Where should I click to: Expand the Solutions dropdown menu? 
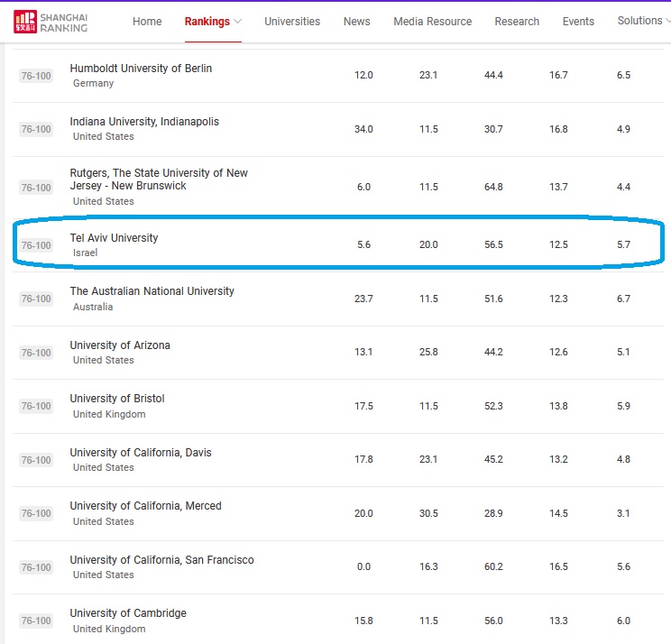(643, 21)
